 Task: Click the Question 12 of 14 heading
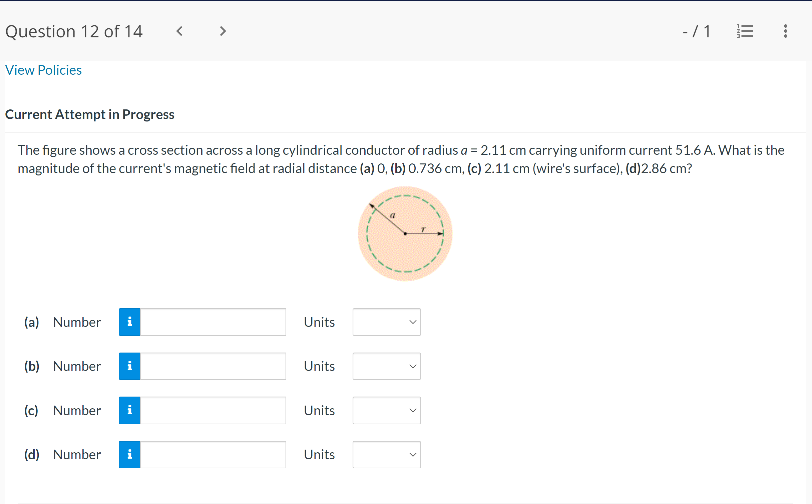pyautogui.click(x=74, y=32)
